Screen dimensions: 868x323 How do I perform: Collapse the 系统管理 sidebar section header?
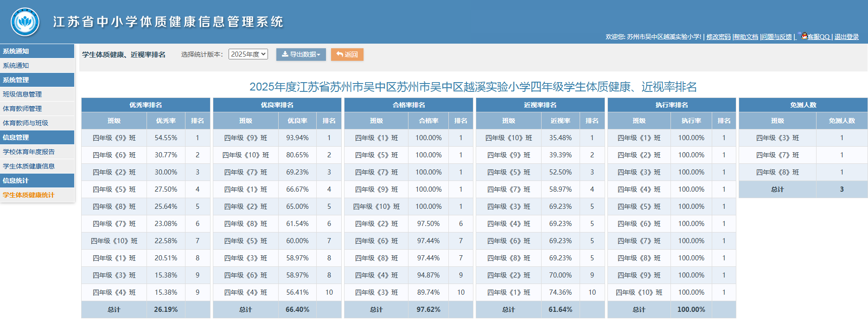pyautogui.click(x=16, y=80)
